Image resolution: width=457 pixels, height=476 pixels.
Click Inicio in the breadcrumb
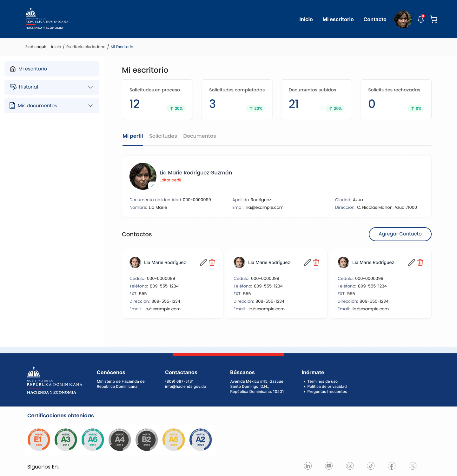56,47
